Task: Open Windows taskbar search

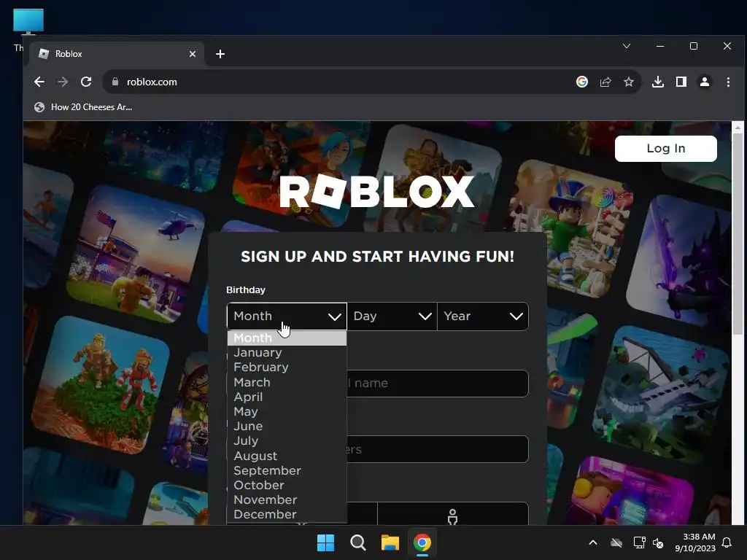Action: click(357, 542)
